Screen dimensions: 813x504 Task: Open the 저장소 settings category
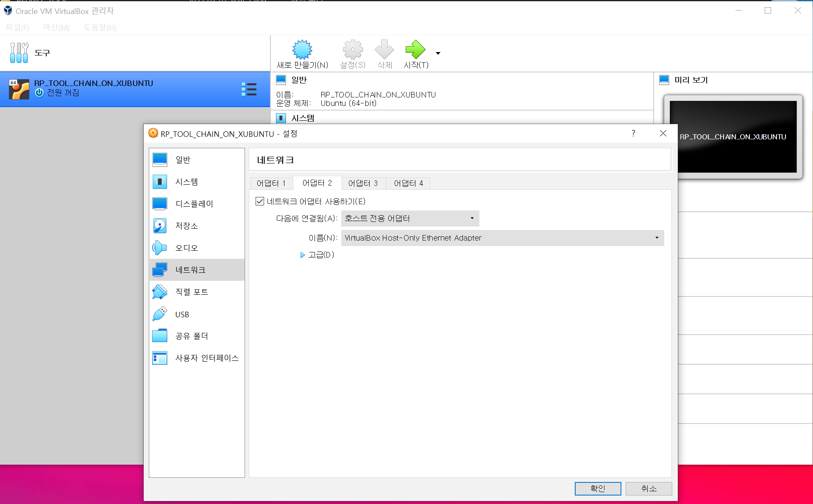197,226
